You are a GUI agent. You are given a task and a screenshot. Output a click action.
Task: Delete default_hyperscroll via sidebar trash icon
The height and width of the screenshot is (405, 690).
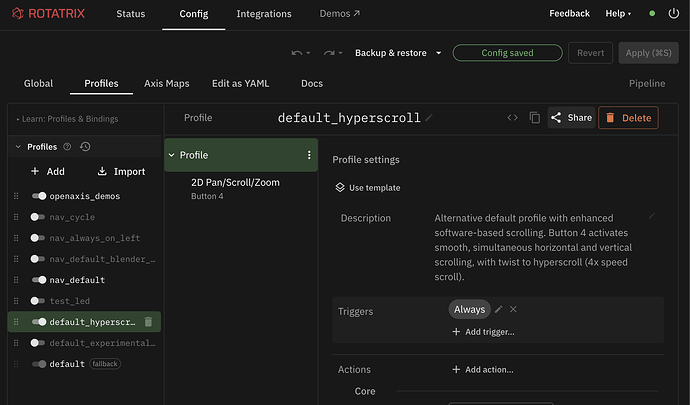point(148,322)
